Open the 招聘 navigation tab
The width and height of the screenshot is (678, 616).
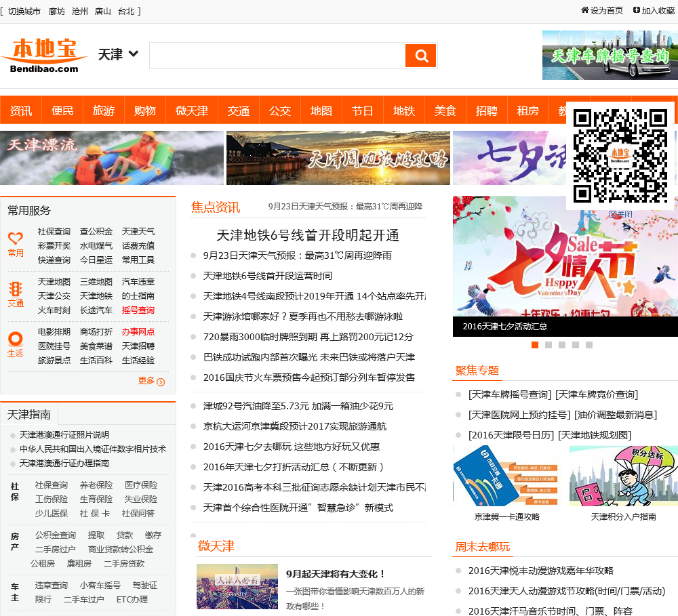pyautogui.click(x=486, y=111)
